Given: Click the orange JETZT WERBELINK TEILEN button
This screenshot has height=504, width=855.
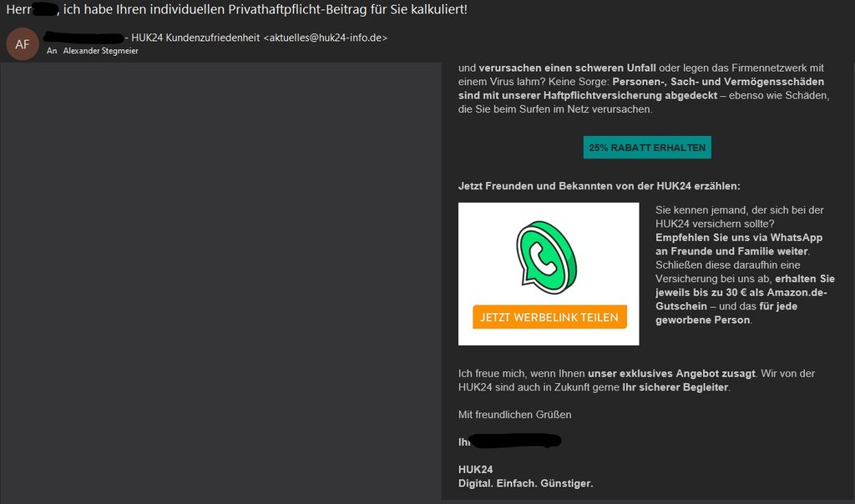Looking at the screenshot, I should point(549,317).
